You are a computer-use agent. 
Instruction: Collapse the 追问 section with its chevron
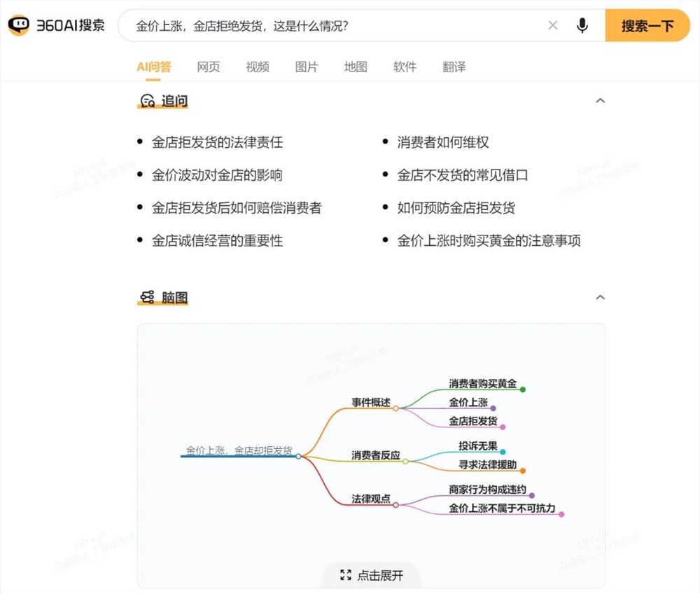tap(601, 101)
